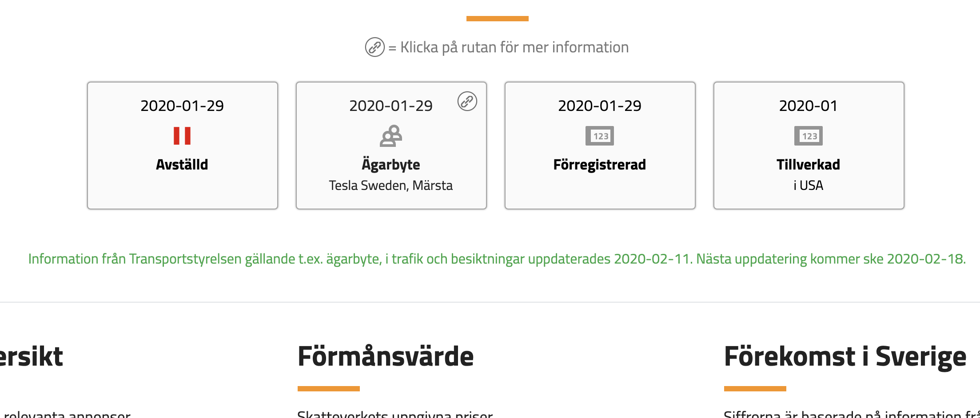This screenshot has width=980, height=418.
Task: Click the Tillverkad label
Action: coord(809,165)
